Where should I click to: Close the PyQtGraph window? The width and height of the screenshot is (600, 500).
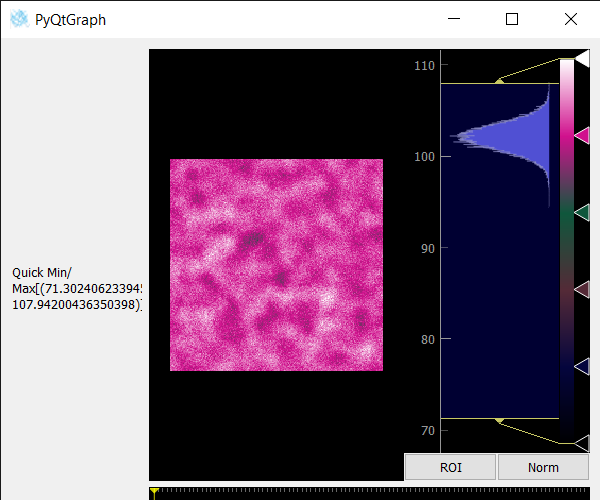571,19
